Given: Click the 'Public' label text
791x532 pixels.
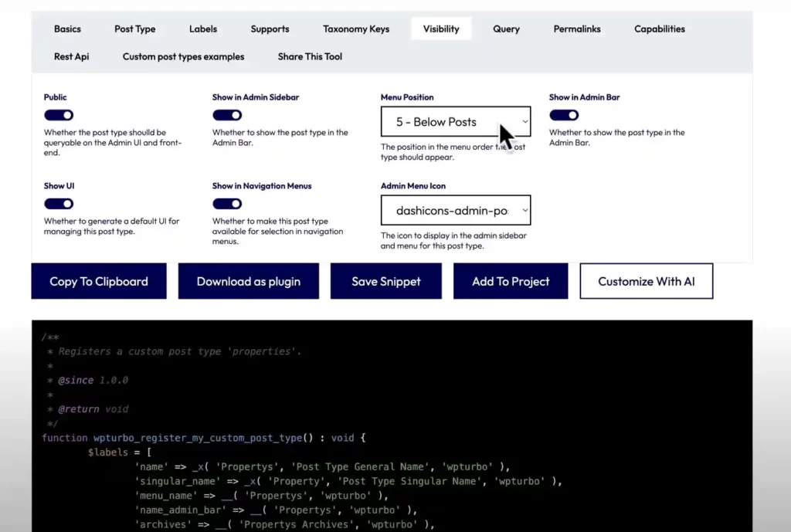Looking at the screenshot, I should [55, 97].
